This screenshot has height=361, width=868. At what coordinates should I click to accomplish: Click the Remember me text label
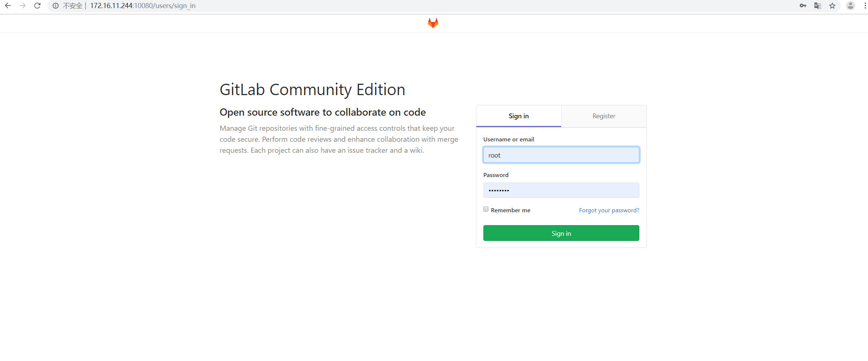click(x=511, y=210)
